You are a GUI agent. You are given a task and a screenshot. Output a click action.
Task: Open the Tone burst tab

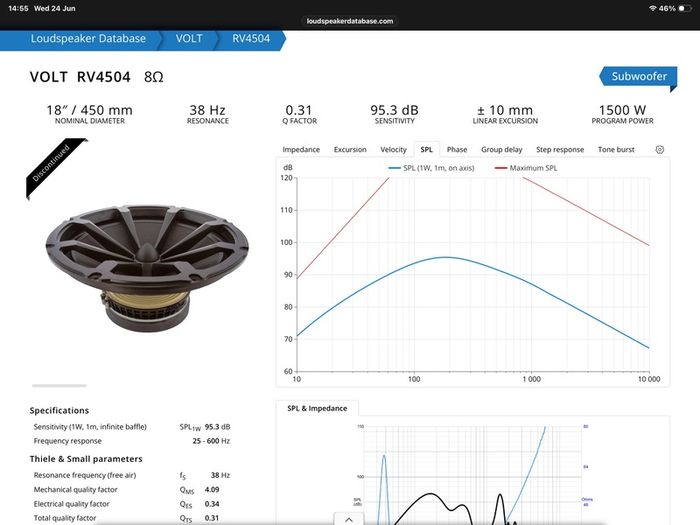(616, 150)
